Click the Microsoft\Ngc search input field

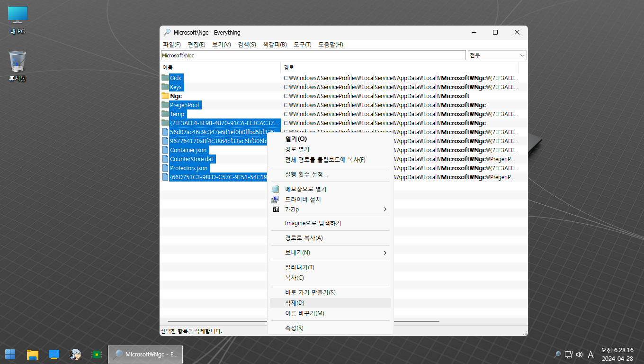pyautogui.click(x=313, y=55)
